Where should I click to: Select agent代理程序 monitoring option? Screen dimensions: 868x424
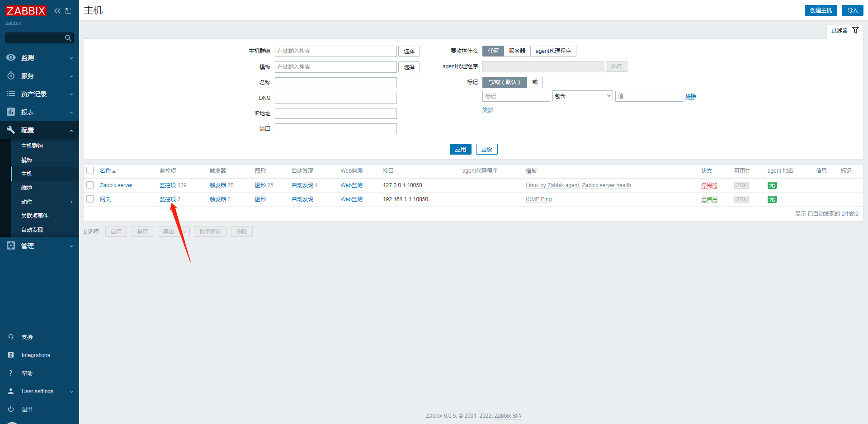tap(553, 51)
